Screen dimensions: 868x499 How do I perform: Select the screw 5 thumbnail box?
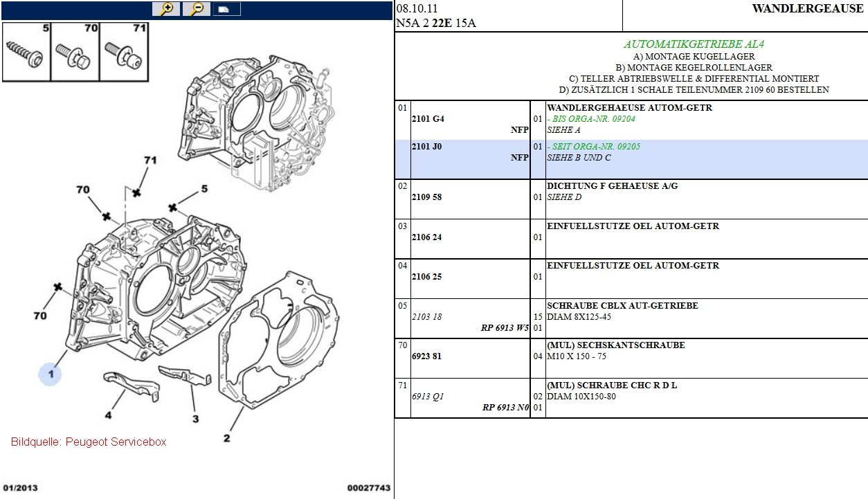click(x=26, y=51)
